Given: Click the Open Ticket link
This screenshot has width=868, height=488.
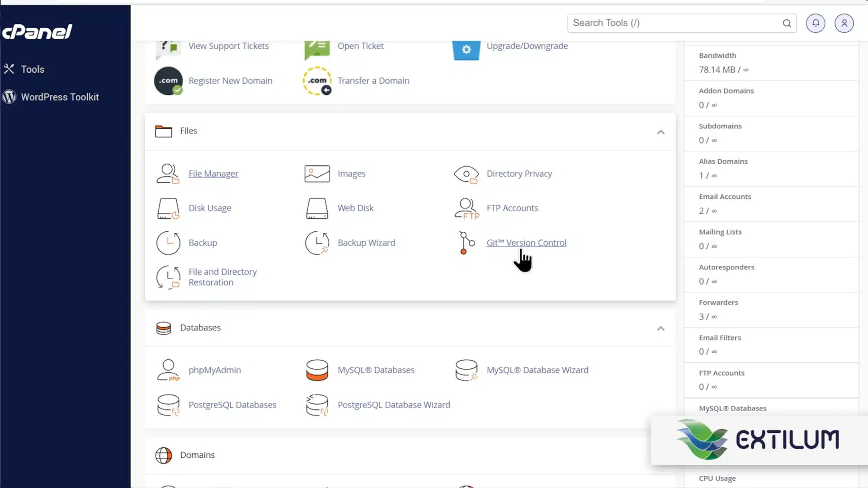Looking at the screenshot, I should [x=360, y=46].
